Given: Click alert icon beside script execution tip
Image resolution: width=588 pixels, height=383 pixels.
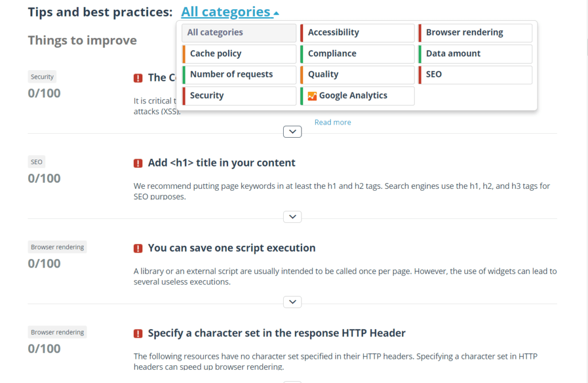Looking at the screenshot, I should coord(138,248).
